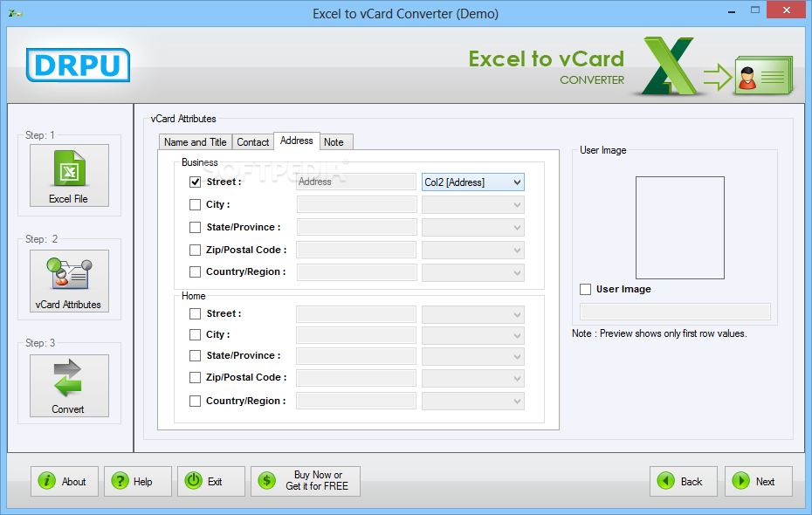Open the vCard Attributes step icon
812x515 pixels.
click(69, 273)
